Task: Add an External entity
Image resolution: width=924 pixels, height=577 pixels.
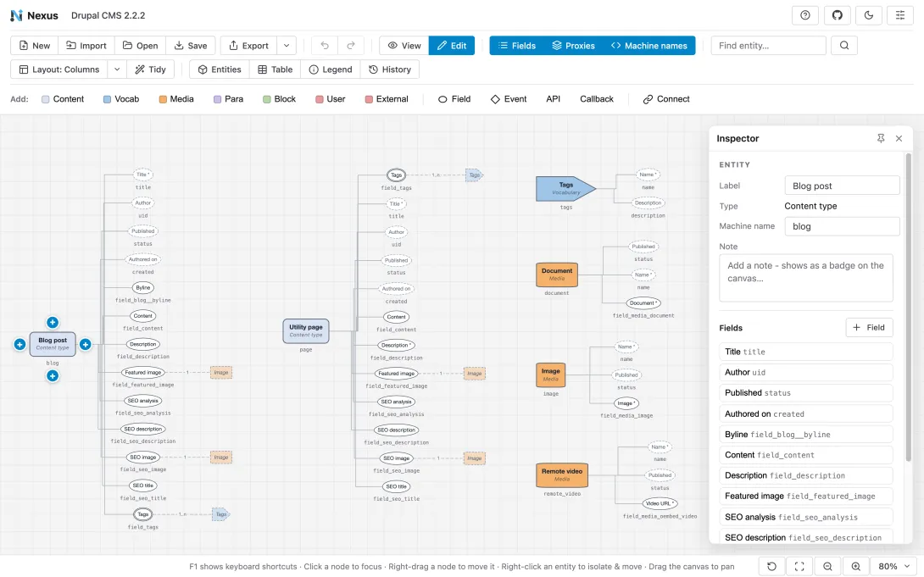Action: [x=387, y=99]
